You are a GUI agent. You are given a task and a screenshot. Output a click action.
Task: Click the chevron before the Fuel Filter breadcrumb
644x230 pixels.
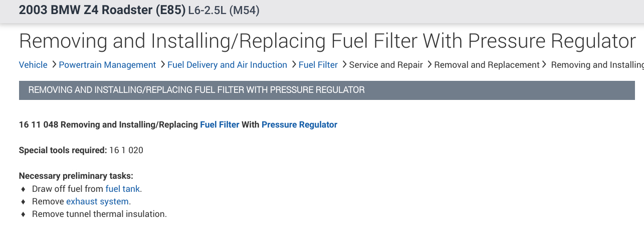[293, 65]
